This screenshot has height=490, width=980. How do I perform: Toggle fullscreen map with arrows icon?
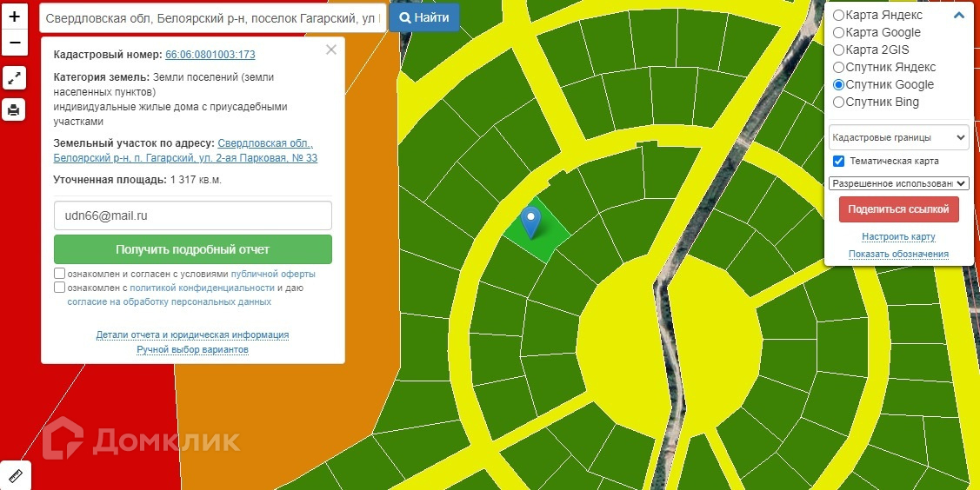point(15,78)
